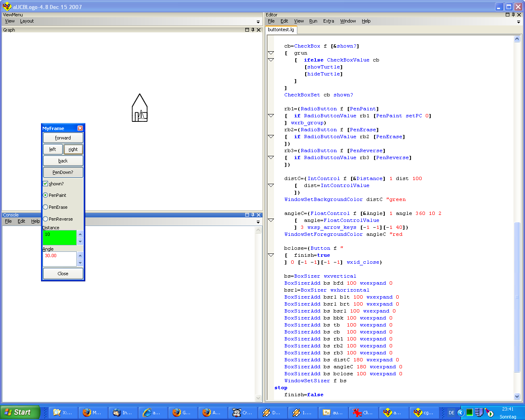The image size is (525, 420).
Task: Open the Extra menu in Editor
Action: pos(329,21)
